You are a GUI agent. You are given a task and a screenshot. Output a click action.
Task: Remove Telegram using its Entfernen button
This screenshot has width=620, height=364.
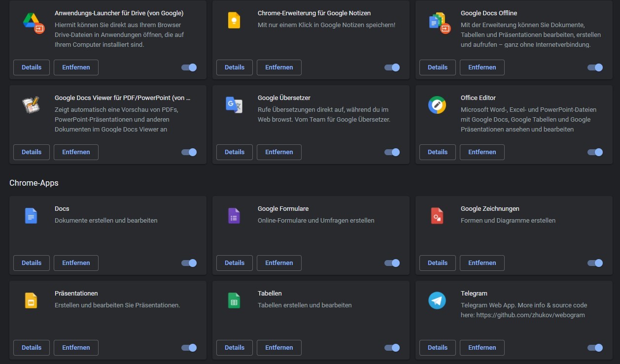[x=482, y=348]
